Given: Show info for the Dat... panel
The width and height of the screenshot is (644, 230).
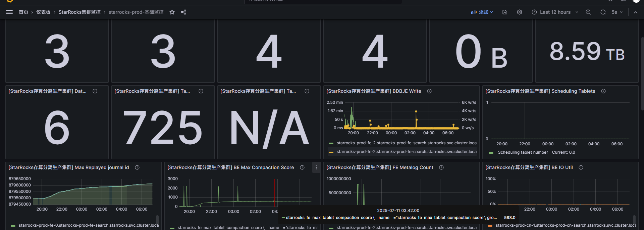Looking at the screenshot, I should (x=95, y=91).
